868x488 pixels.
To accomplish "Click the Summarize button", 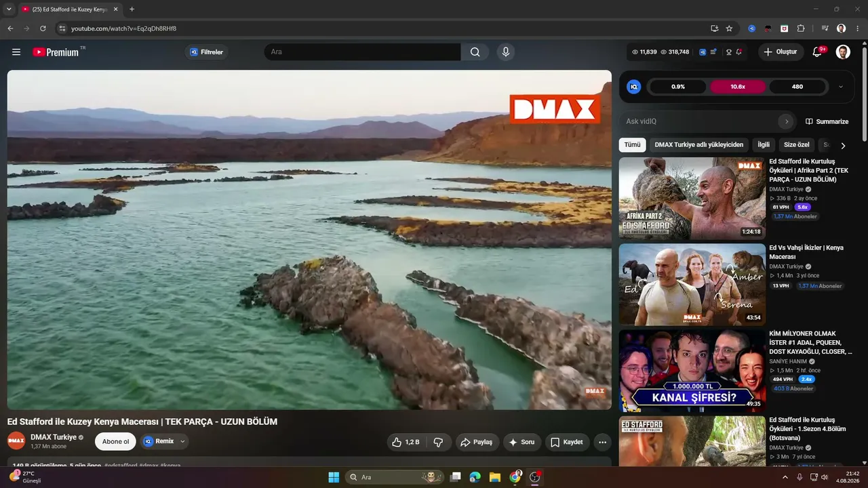I will tap(827, 121).
